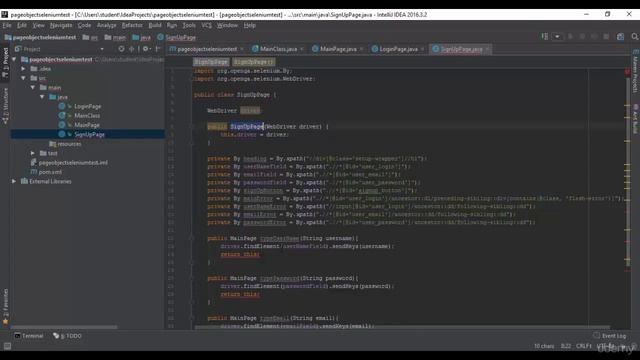Toggle the Project tool window side tab
640x360 pixels.
[5, 62]
